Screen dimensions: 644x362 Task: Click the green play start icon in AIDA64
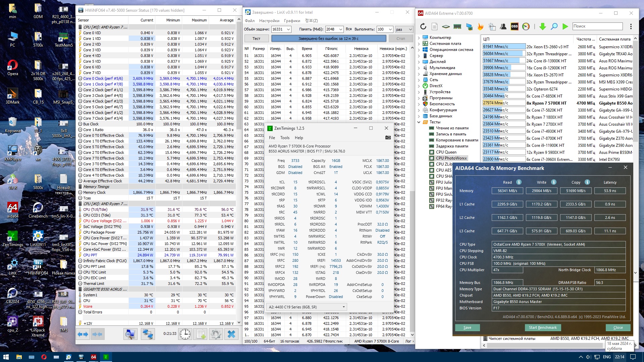pos(565,26)
